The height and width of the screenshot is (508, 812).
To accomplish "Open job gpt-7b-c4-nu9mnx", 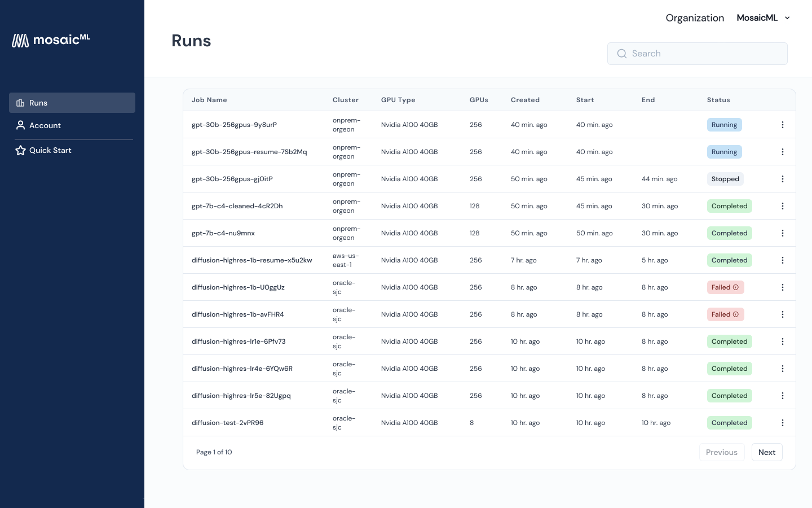I will point(223,233).
